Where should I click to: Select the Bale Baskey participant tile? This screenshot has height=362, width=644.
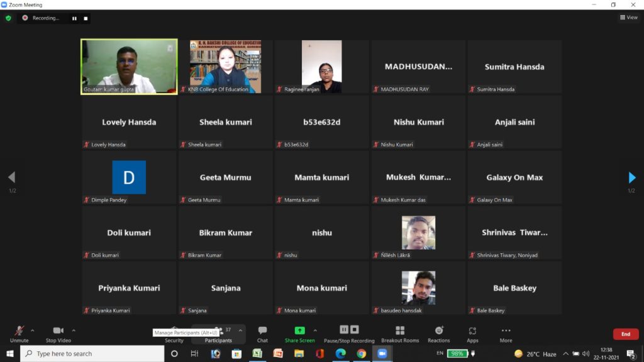514,288
